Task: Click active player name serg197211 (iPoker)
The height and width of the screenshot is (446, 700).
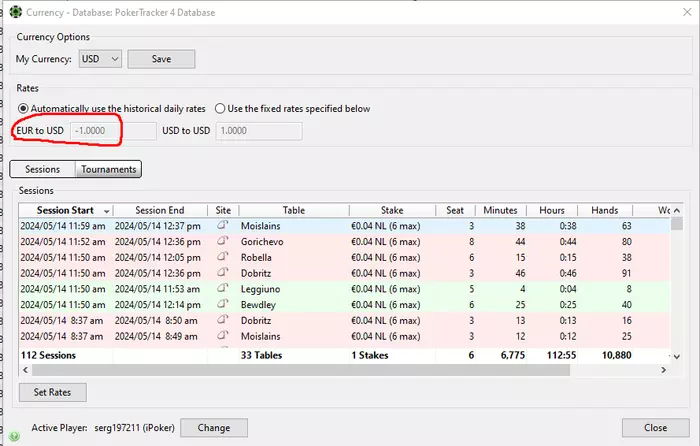Action: point(134,428)
